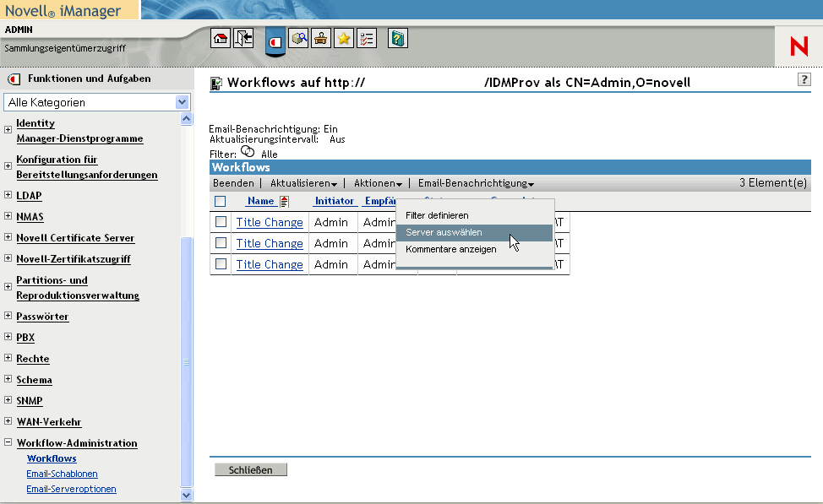
Task: Click the Schließen button
Action: pos(250,470)
